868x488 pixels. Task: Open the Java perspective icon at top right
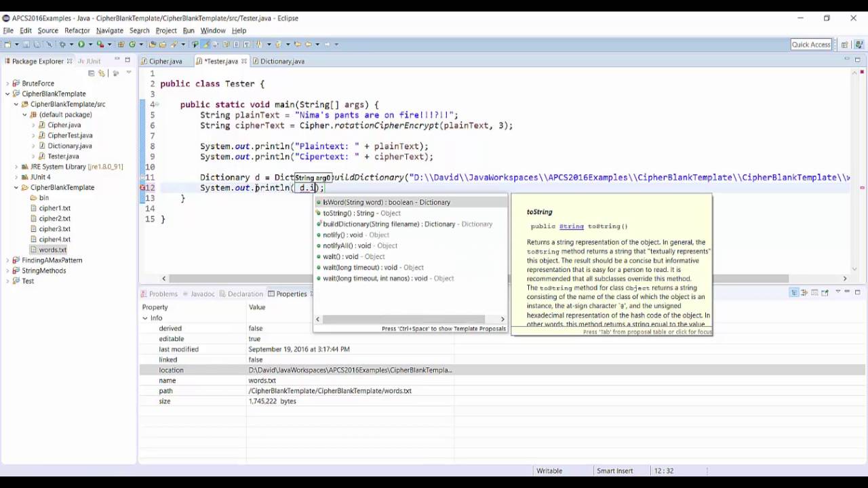859,45
